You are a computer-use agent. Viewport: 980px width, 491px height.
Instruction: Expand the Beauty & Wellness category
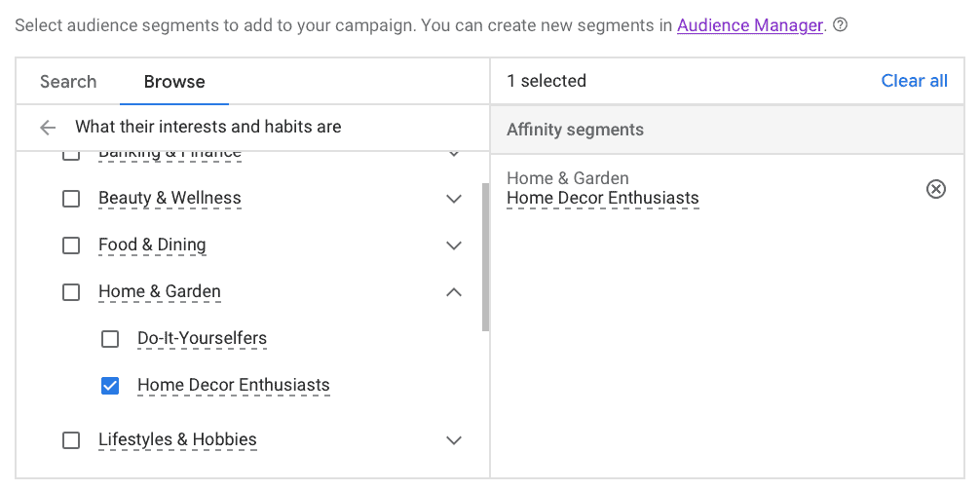453,199
